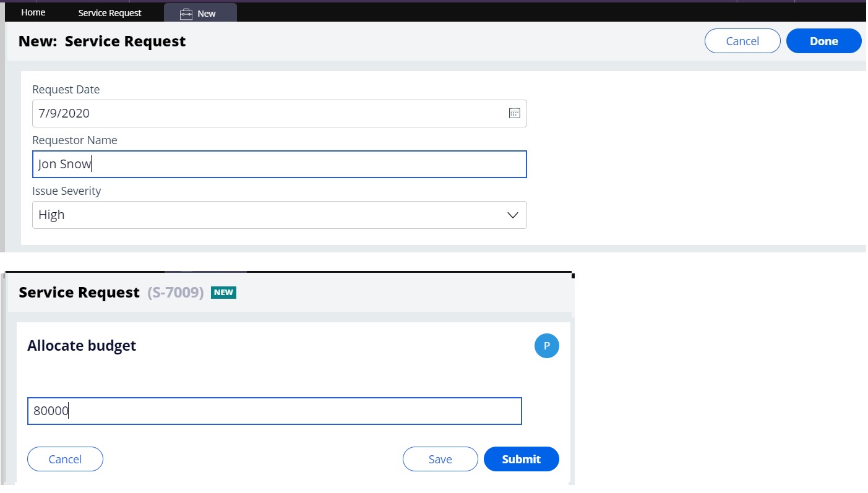Click the green NEW badge
Image resolution: width=868 pixels, height=493 pixels.
pos(223,292)
